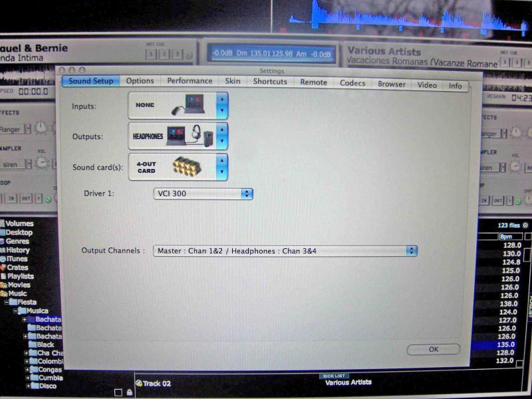532x399 pixels.
Task: Click the up arrow of the Inputs selector
Action: coord(222,99)
